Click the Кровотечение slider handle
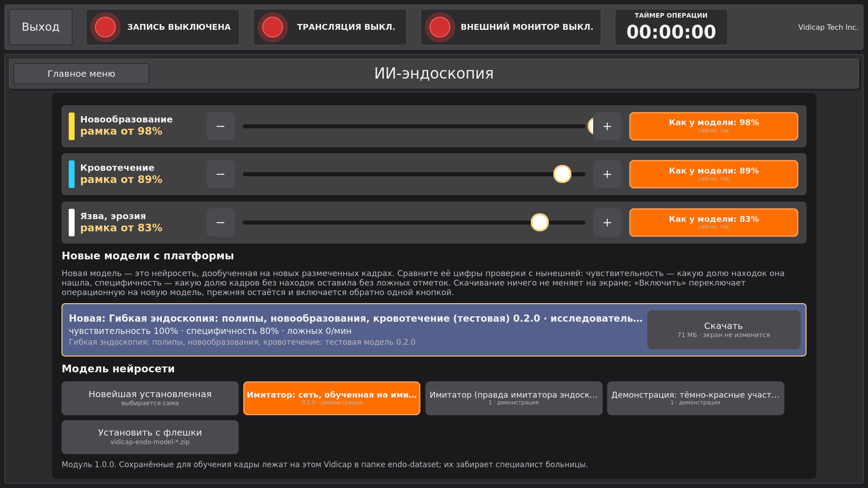The height and width of the screenshot is (488, 868). pos(562,174)
